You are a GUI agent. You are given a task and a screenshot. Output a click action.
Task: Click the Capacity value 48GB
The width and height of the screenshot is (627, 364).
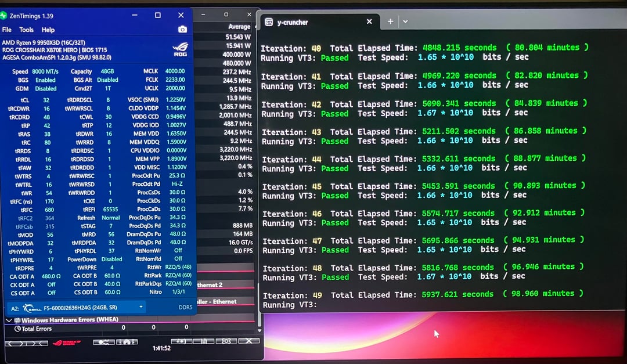107,71
